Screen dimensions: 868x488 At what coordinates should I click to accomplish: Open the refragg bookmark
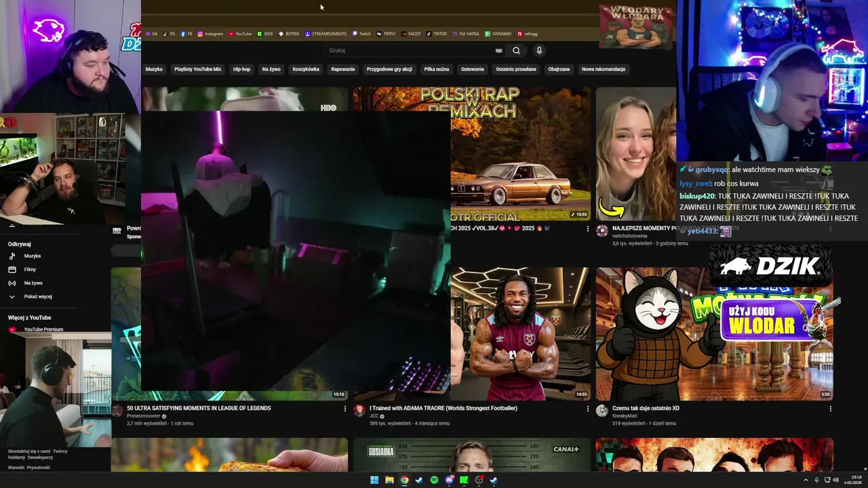click(x=527, y=33)
